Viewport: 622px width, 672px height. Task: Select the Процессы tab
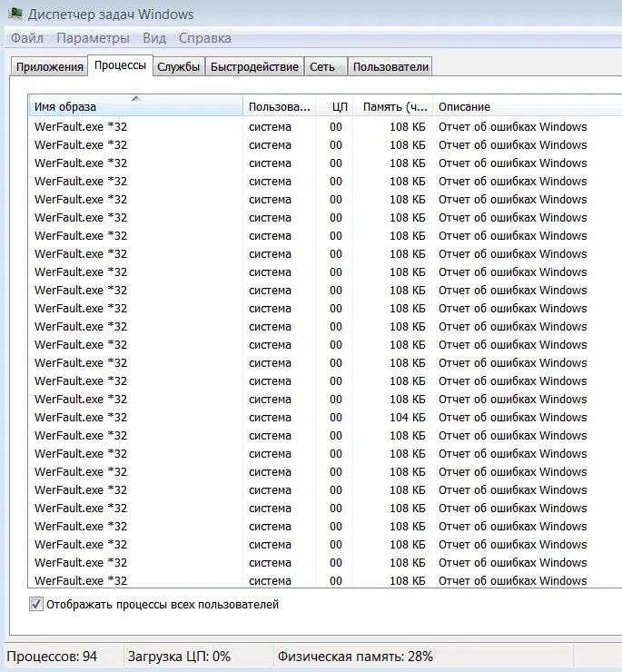tap(121, 65)
